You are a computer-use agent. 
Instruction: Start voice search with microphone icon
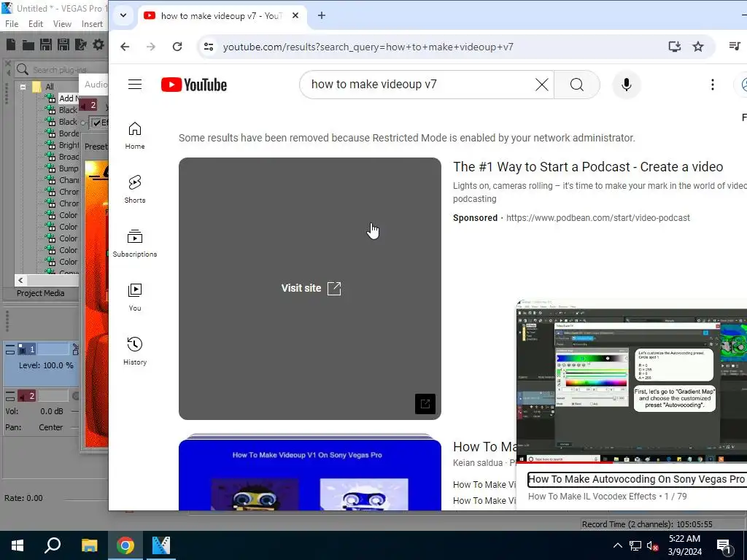[627, 85]
